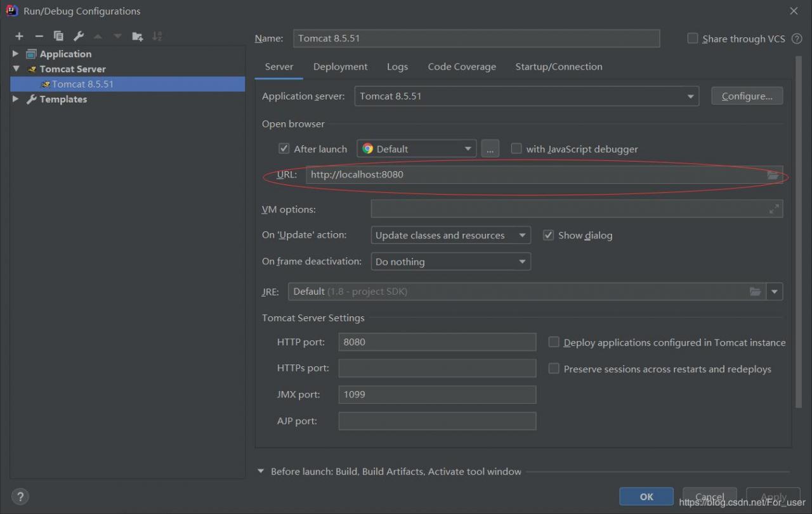Click the browser ellipsis button
Image resolution: width=812 pixels, height=514 pixels.
pos(490,149)
